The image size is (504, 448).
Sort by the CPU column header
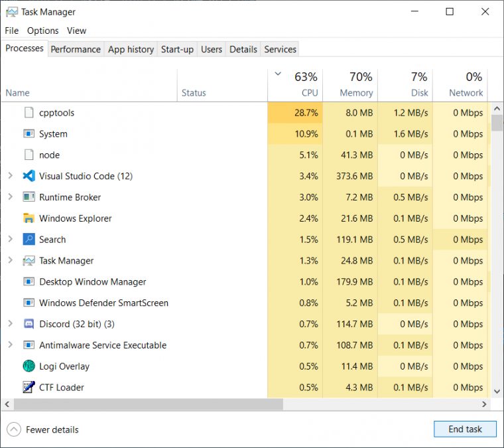pos(295,86)
